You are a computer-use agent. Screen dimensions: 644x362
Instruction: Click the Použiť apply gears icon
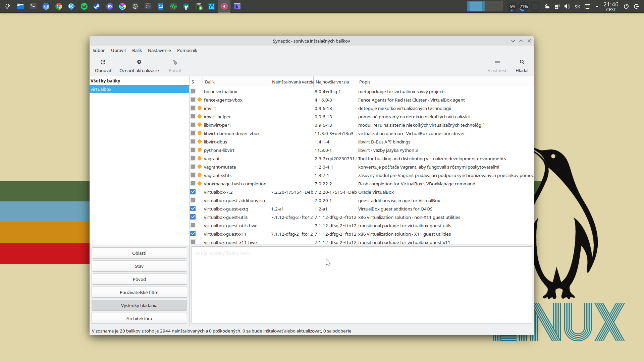tap(175, 62)
